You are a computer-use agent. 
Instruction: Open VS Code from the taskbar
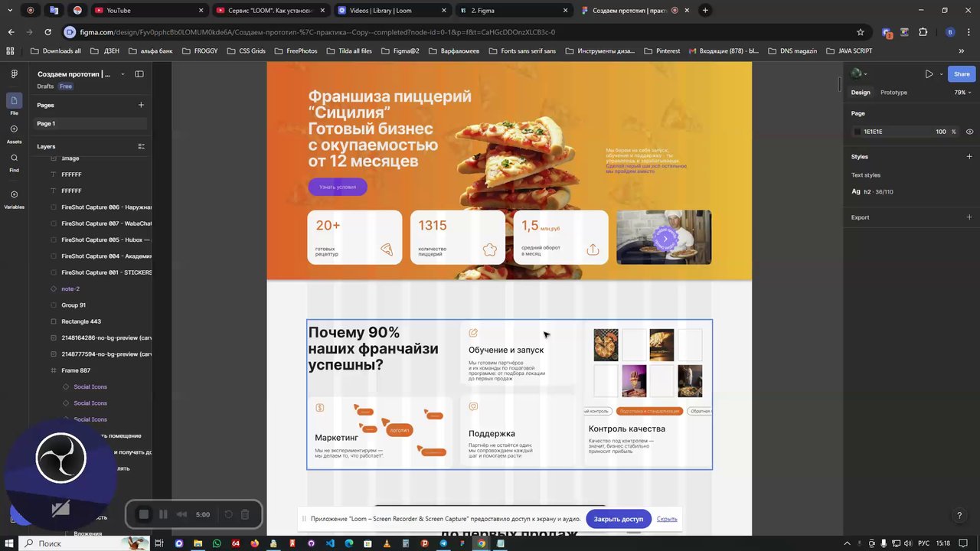click(x=330, y=543)
